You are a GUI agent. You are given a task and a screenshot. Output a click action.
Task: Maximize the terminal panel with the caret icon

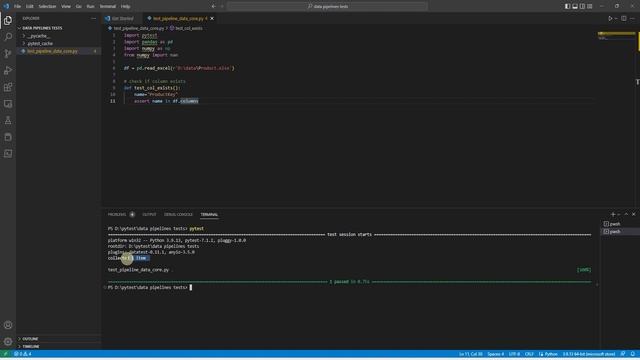pos(626,214)
